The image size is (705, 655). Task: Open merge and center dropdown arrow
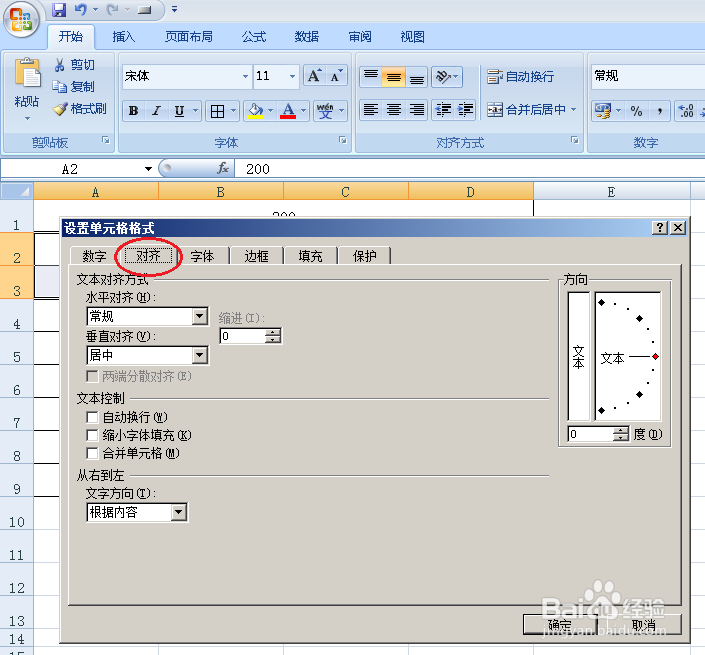tap(573, 109)
